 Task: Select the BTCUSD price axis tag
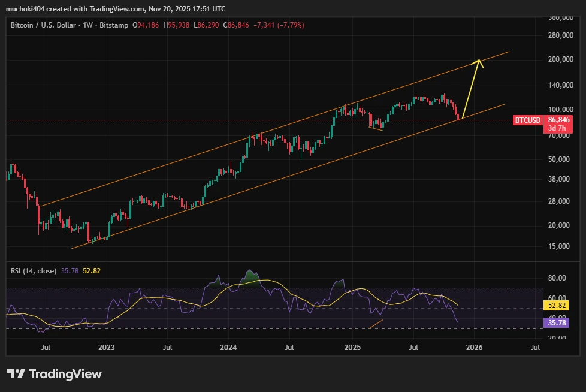[527, 120]
